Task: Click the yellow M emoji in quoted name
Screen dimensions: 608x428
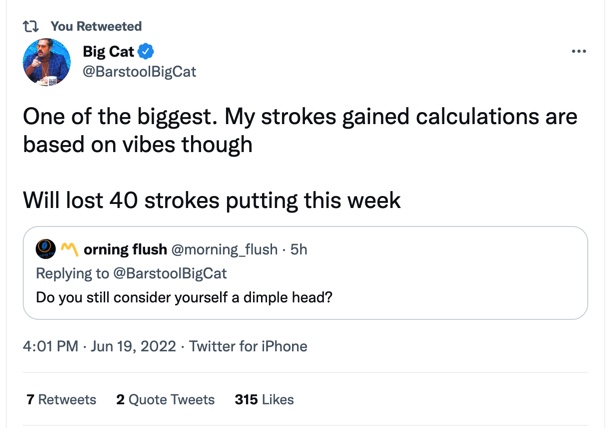Action: 69,249
